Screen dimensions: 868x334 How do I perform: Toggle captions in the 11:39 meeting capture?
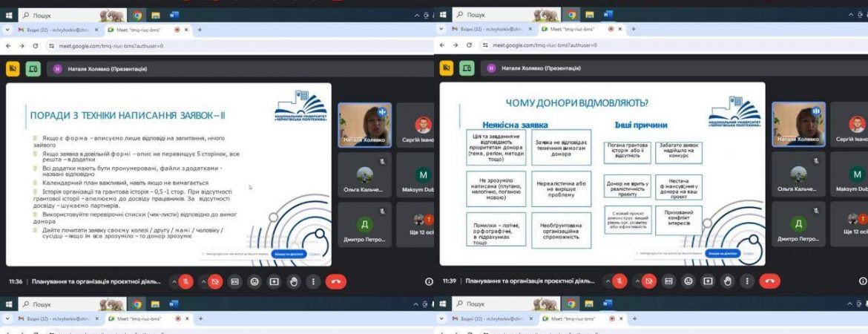click(x=668, y=281)
